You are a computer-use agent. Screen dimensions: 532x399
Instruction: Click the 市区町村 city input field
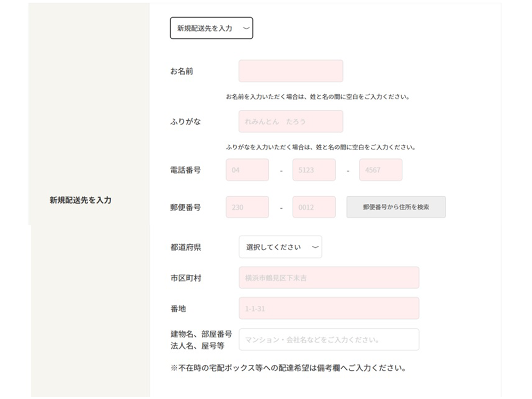tap(329, 278)
